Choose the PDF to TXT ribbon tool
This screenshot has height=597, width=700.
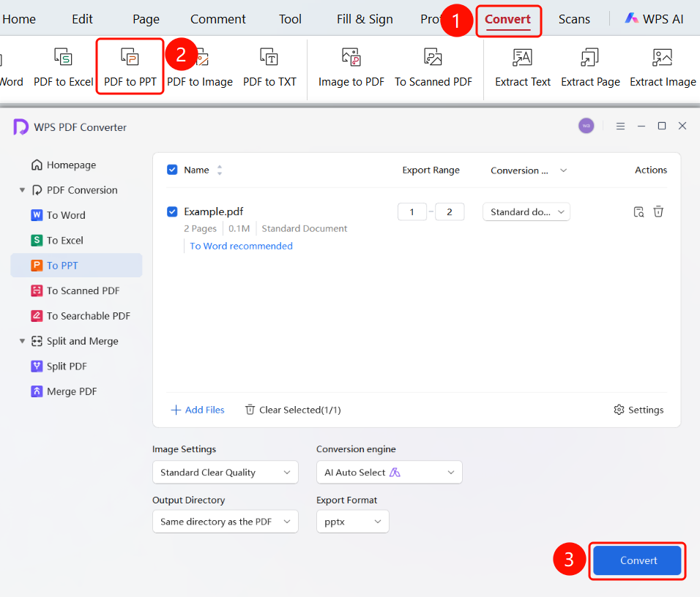click(269, 67)
